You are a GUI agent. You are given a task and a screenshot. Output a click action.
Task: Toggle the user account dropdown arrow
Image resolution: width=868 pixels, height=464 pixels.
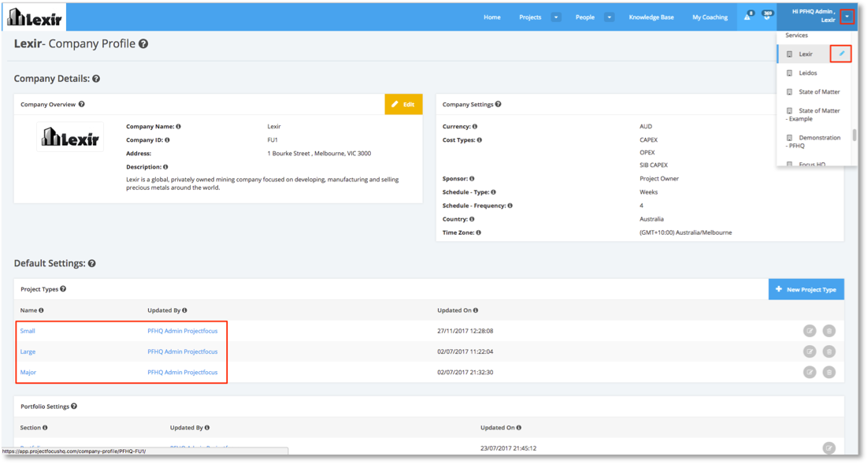(x=847, y=17)
